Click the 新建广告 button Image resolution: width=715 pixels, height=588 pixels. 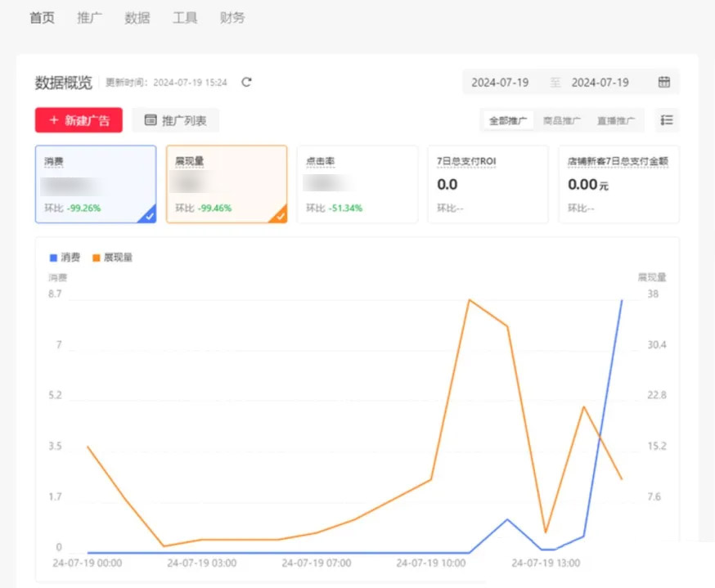coord(79,120)
